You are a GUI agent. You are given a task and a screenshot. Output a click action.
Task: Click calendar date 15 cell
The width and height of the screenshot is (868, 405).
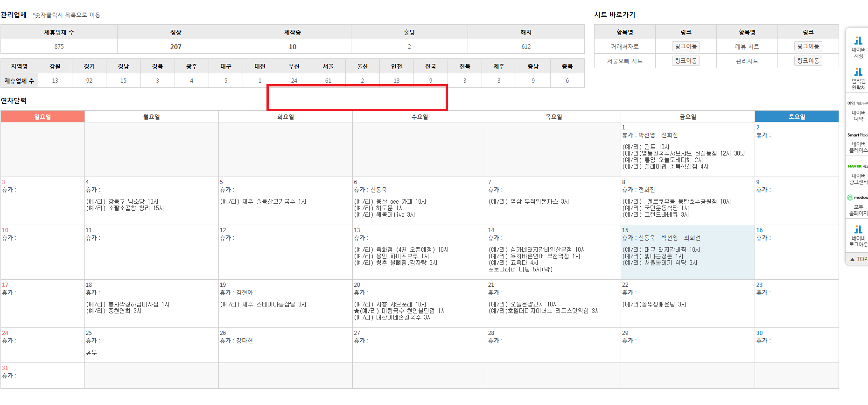(x=687, y=252)
